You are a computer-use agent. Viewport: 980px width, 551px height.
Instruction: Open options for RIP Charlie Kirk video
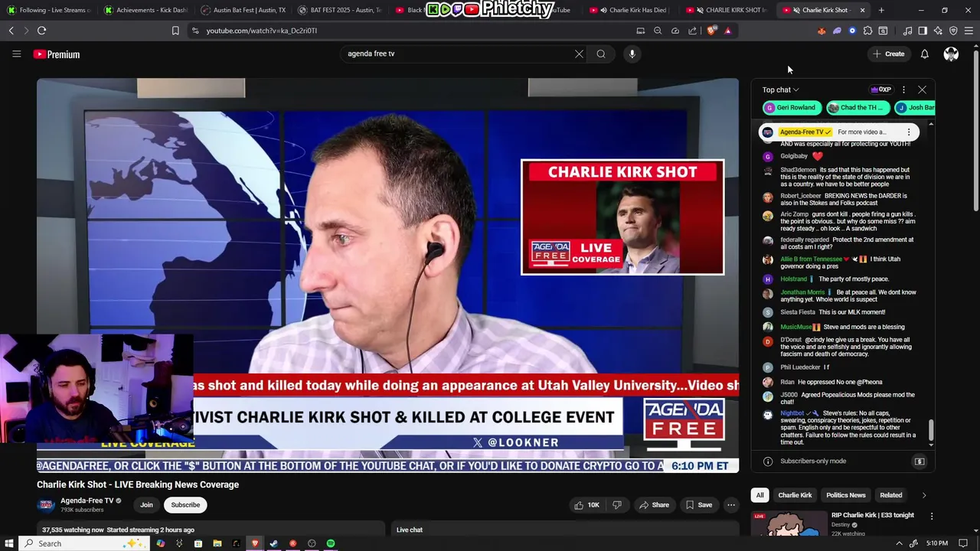932,517
